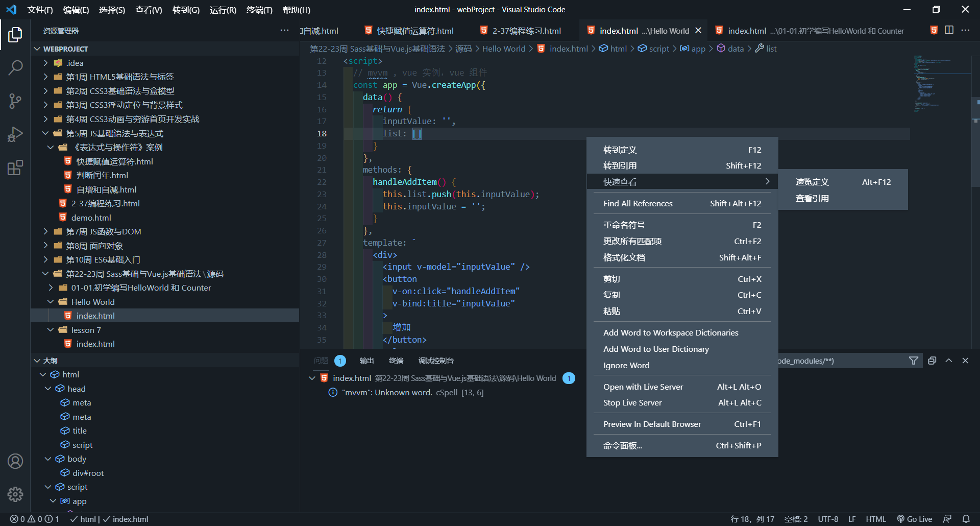Click the app breadcrumb item

693,49
